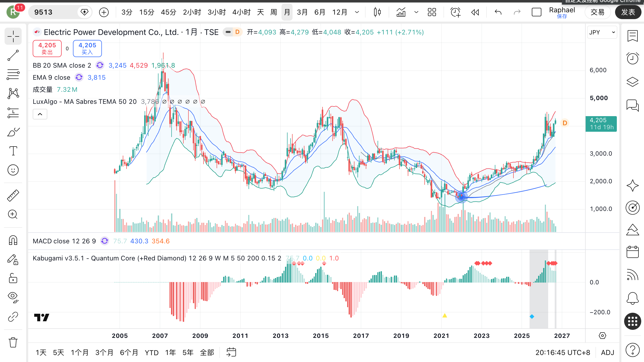Open the sparkle AI assistant panel

coord(632,186)
